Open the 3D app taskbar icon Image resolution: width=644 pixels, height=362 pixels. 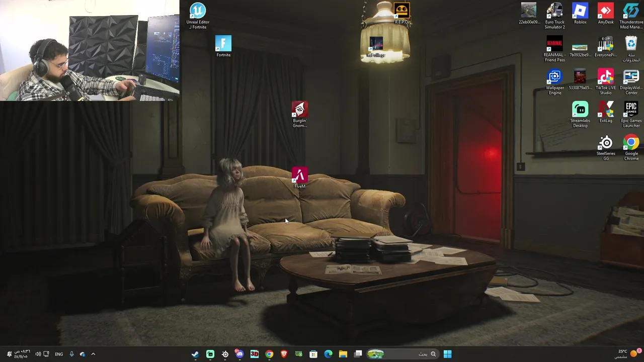255,354
